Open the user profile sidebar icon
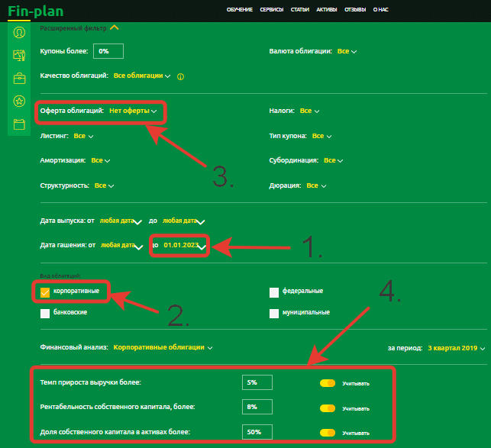Screen dimensions: 491x448 pyautogui.click(x=19, y=33)
